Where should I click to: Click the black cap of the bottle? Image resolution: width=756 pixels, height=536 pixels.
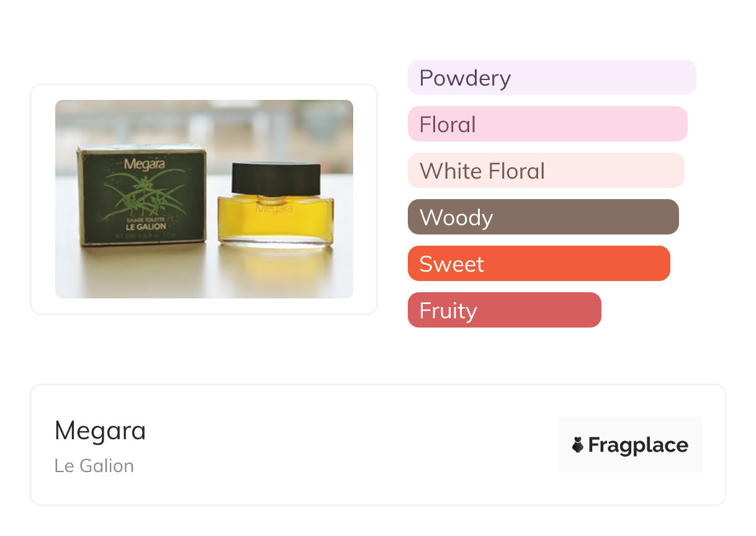276,178
